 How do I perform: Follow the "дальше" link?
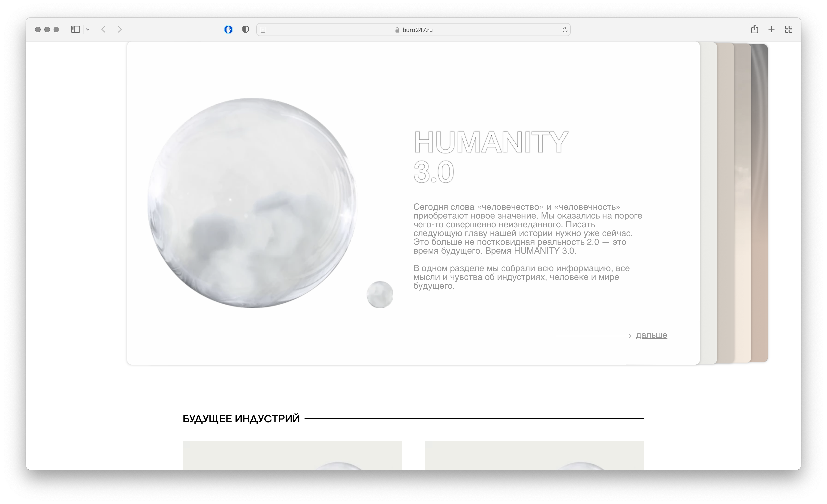(651, 335)
